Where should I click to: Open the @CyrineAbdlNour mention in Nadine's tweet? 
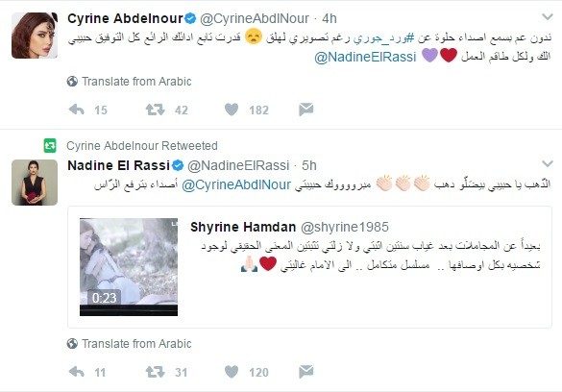[x=236, y=184]
